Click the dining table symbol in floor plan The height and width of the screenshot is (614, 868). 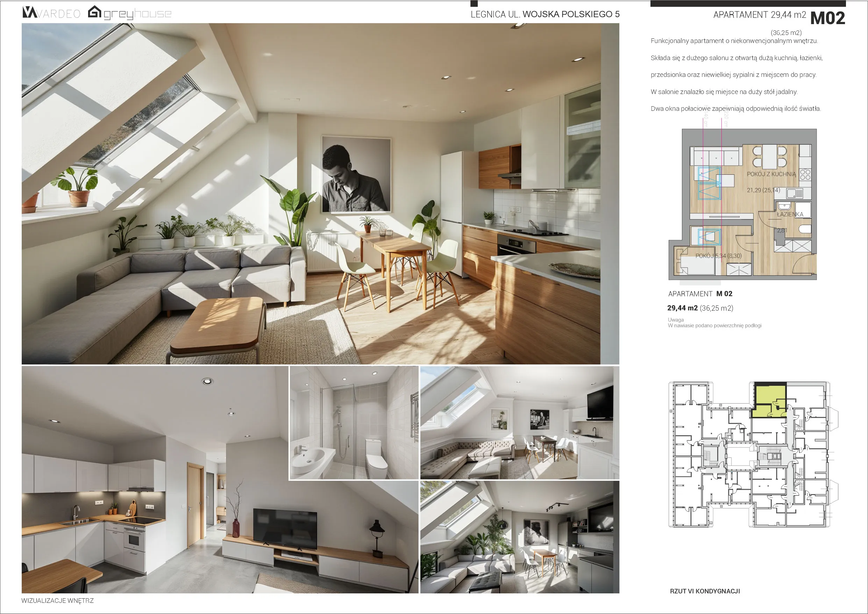(769, 157)
